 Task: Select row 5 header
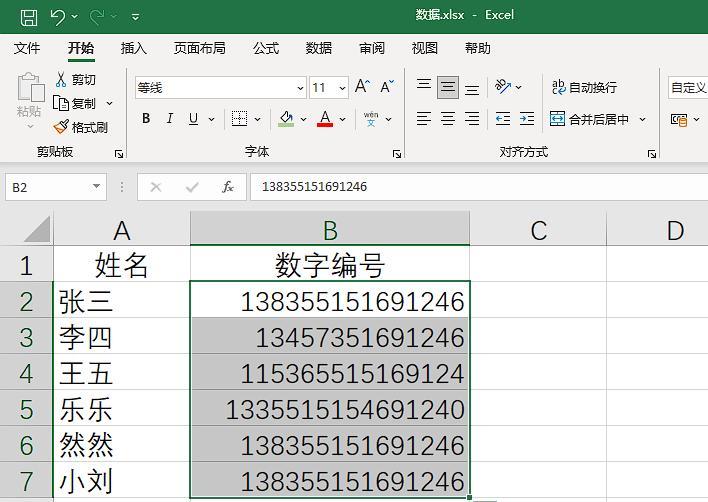coord(26,409)
